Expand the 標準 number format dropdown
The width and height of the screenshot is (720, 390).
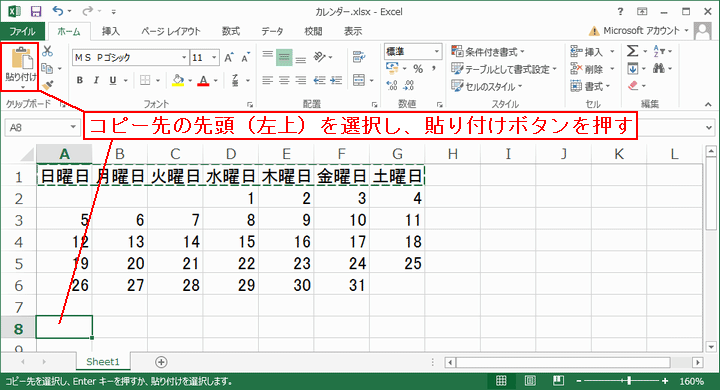pos(437,51)
